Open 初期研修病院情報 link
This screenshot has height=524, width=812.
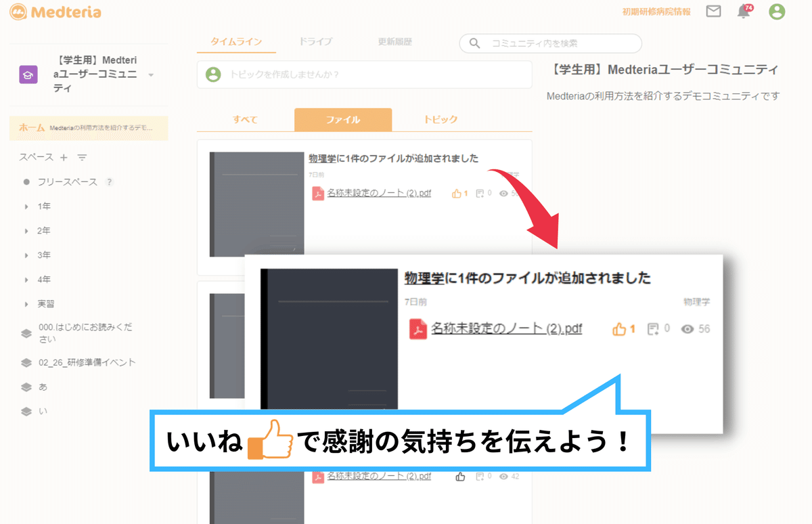pos(656,12)
